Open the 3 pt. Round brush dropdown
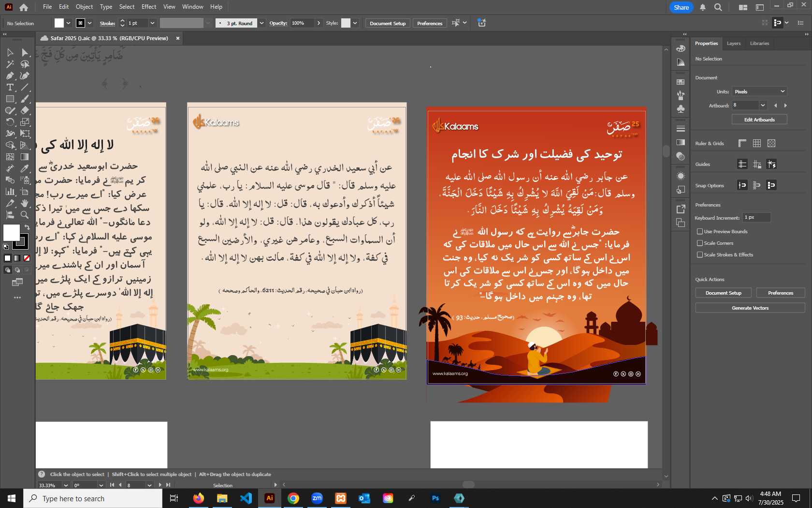The width and height of the screenshot is (812, 508). pyautogui.click(x=261, y=23)
